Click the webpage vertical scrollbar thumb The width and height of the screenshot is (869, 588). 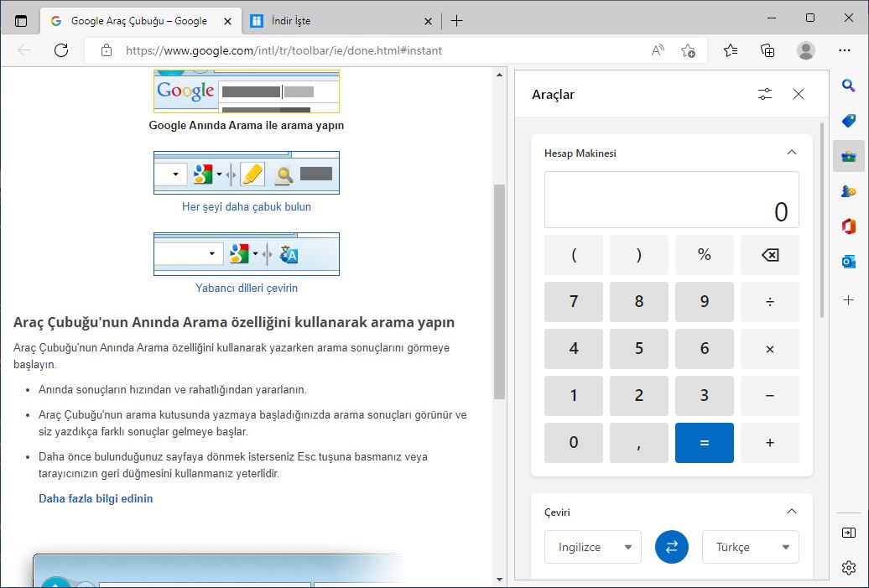pyautogui.click(x=499, y=292)
